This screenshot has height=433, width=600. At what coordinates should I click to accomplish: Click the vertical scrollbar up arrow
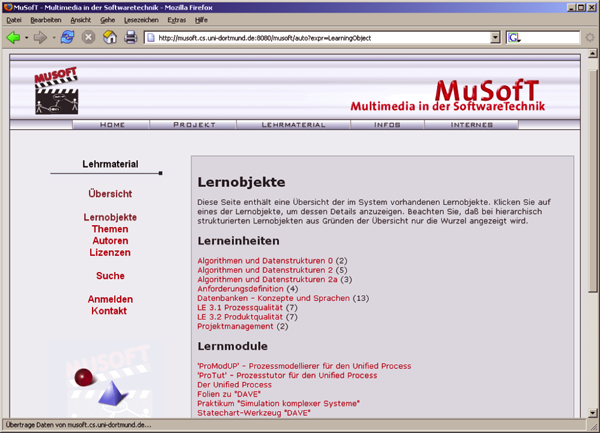pyautogui.click(x=592, y=54)
